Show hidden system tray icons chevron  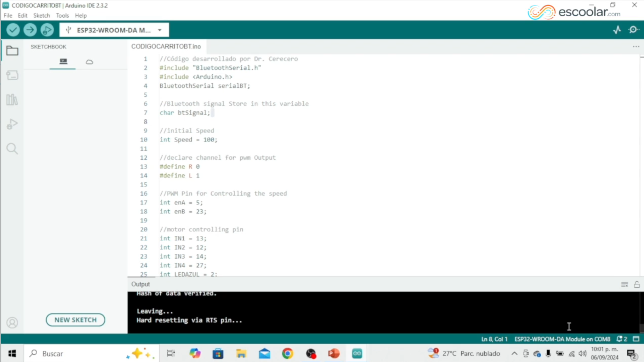coord(514,353)
